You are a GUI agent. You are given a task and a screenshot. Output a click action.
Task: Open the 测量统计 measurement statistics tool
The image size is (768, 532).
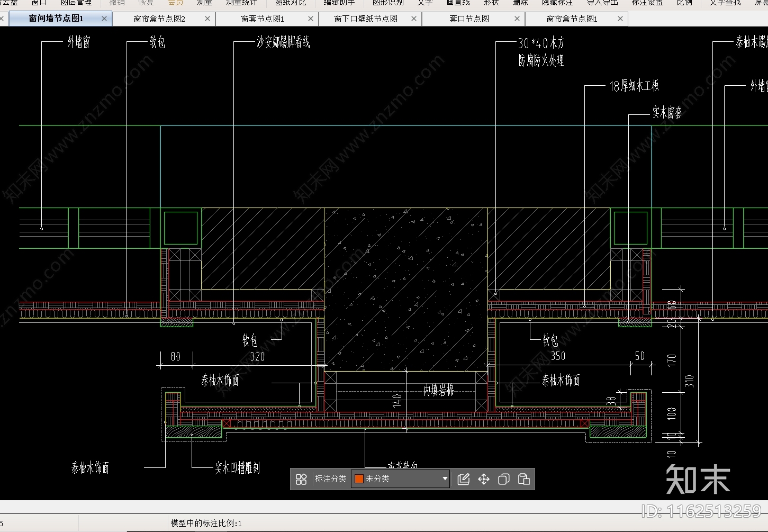pos(242,3)
